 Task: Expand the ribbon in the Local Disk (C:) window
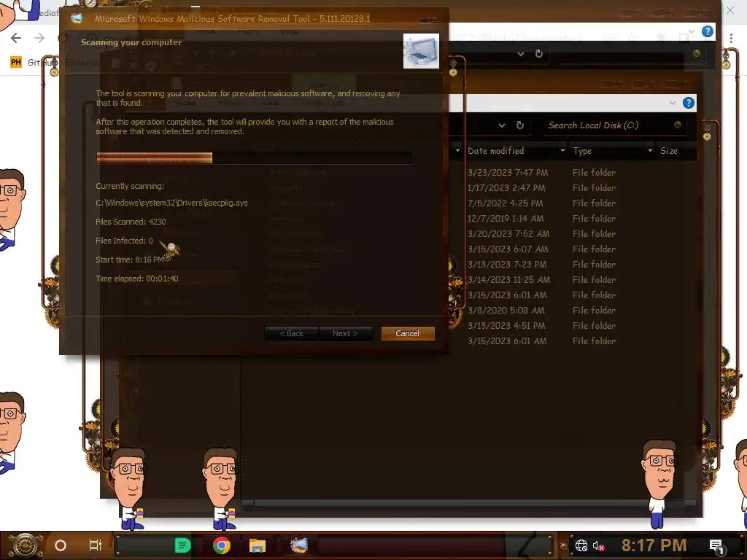(x=672, y=103)
